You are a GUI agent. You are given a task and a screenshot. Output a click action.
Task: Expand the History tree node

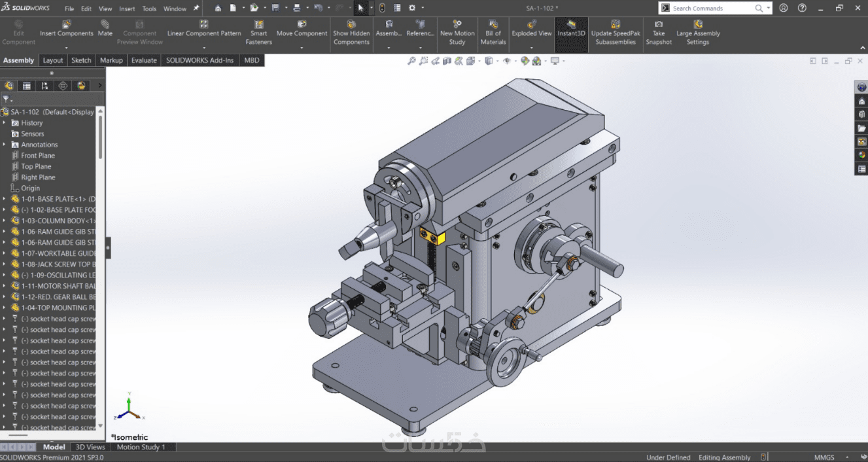[5, 123]
